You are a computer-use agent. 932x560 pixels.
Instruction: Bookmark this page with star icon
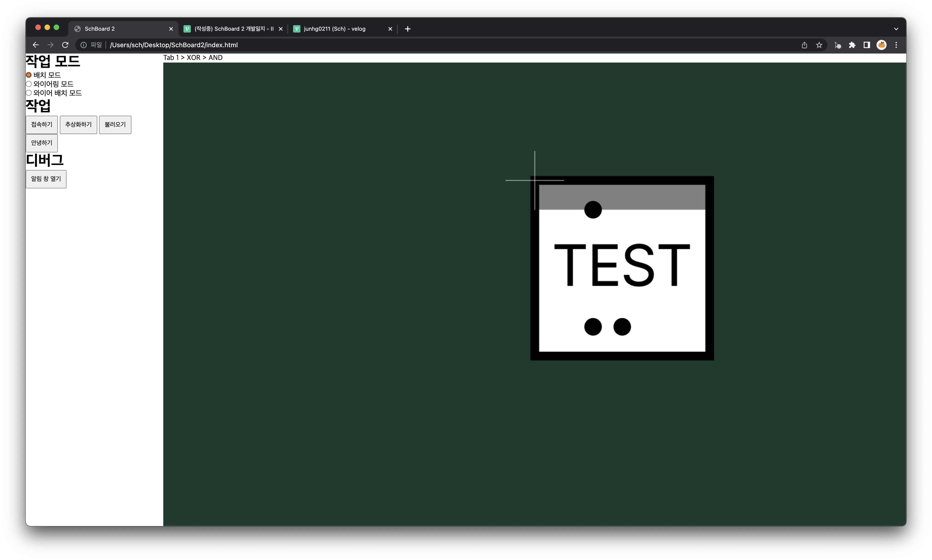coord(819,45)
